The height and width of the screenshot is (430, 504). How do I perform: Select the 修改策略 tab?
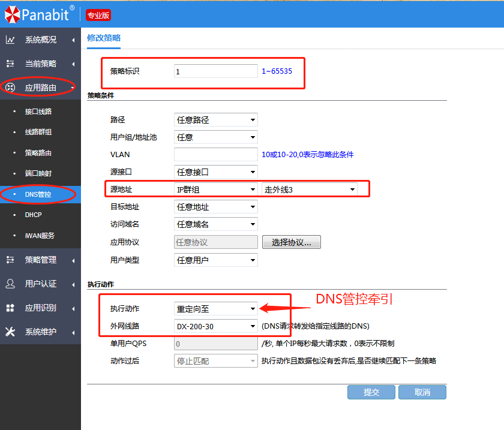(104, 37)
